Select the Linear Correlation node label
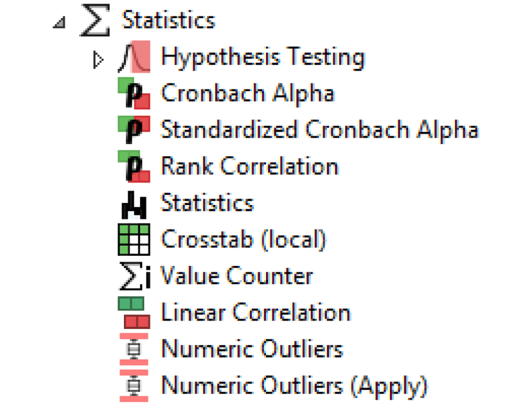The image size is (532, 410). coord(256,313)
